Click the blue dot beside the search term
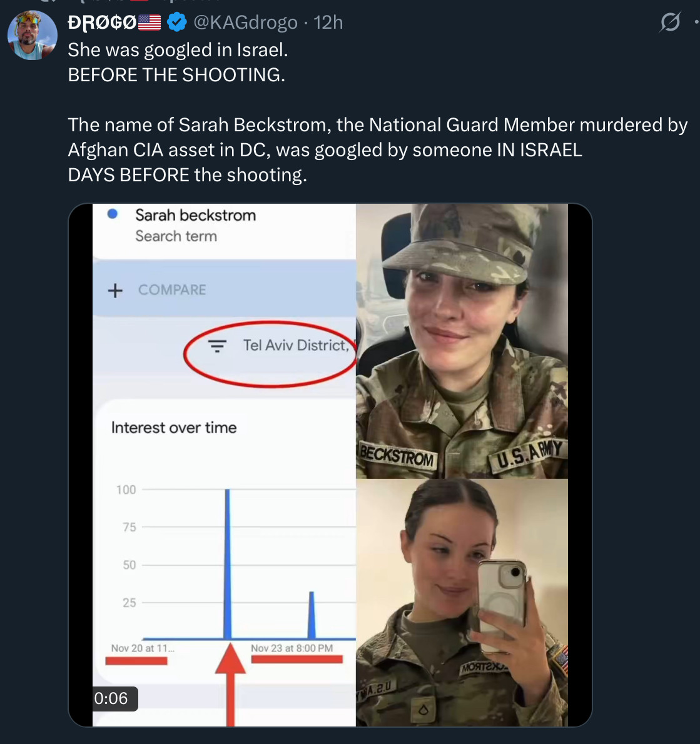Image resolution: width=700 pixels, height=744 pixels. point(113,214)
